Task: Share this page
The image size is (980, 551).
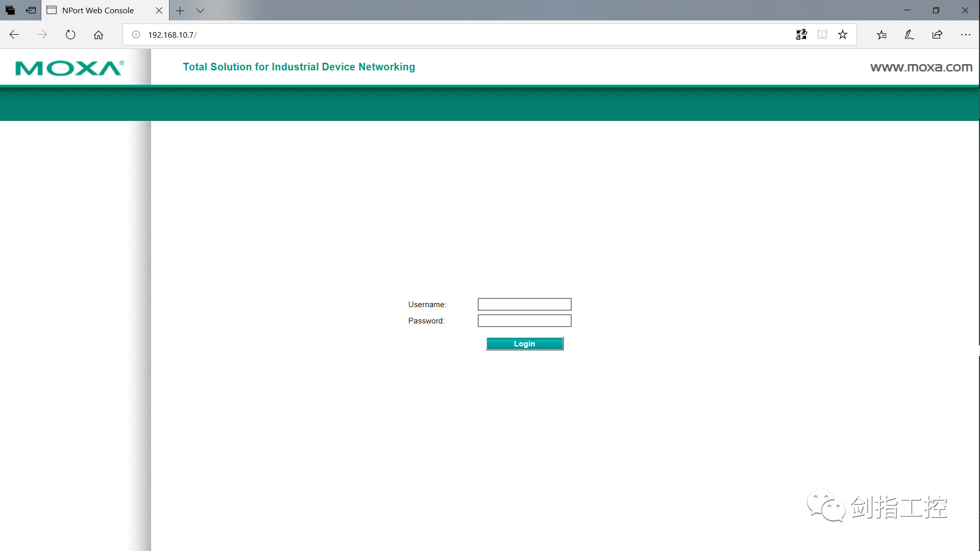Action: click(x=937, y=35)
